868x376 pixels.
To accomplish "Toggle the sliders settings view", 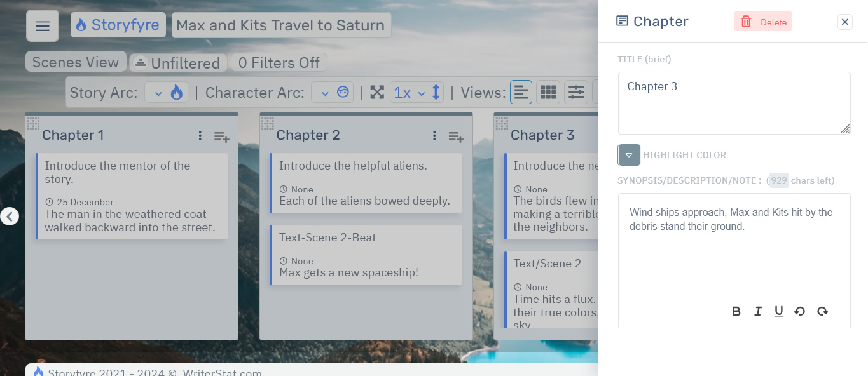I will [x=576, y=93].
